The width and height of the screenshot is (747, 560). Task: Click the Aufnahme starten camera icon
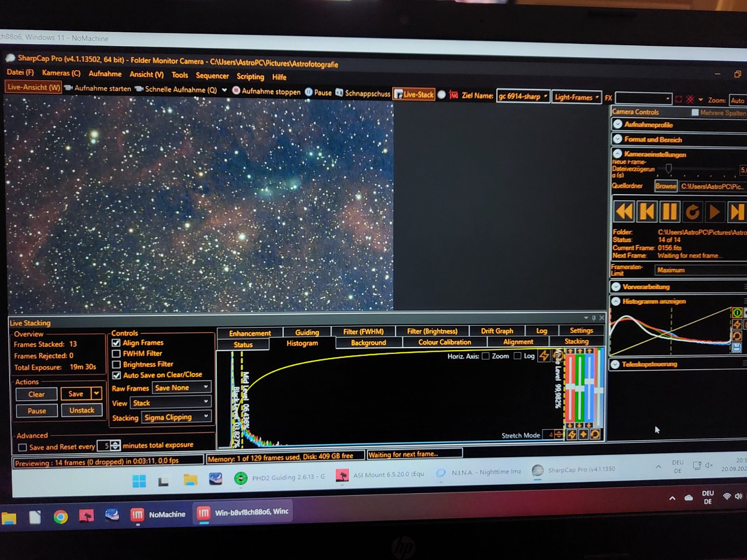click(68, 88)
